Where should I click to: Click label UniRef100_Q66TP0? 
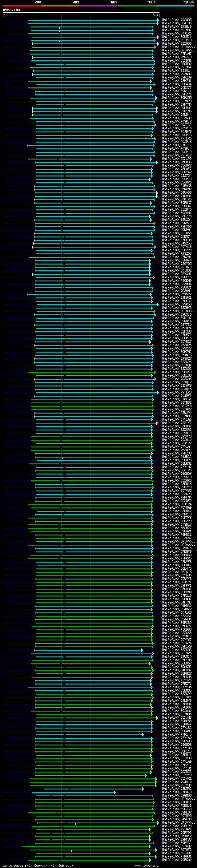[x=177, y=470]
